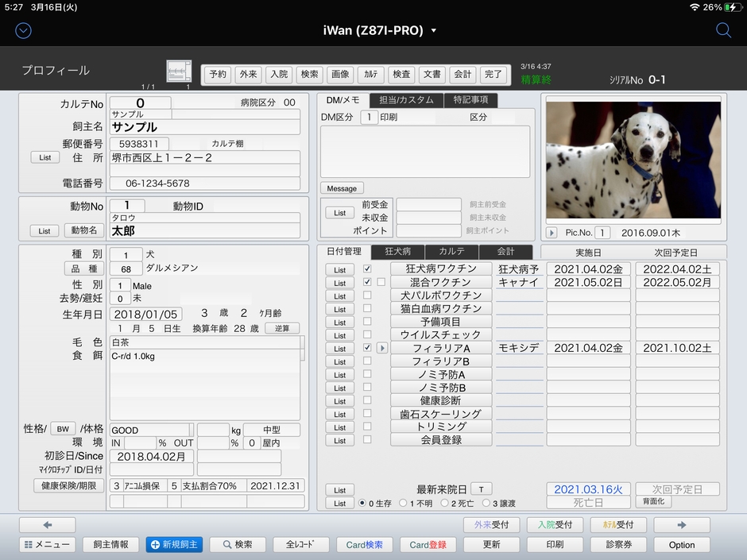This screenshot has width=747, height=560.
Task: Open the 会計 accounting toolbar icon
Action: [x=463, y=74]
